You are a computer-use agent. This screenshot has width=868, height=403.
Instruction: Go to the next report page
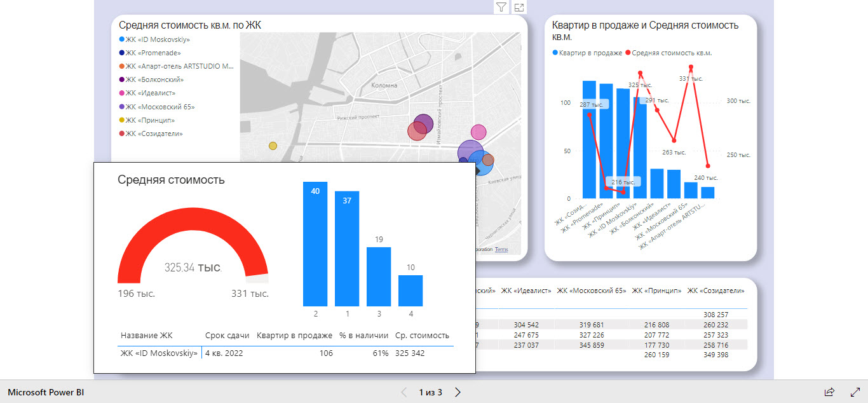457,392
